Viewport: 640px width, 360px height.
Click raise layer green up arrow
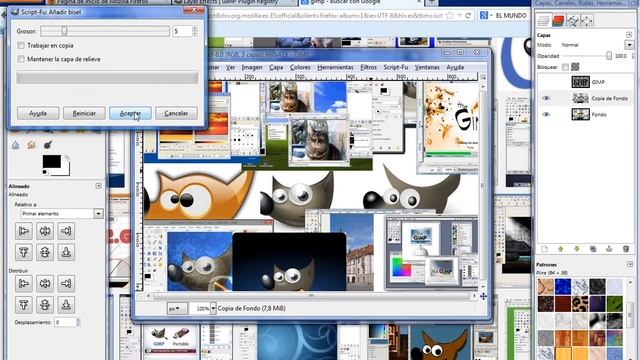(560, 249)
